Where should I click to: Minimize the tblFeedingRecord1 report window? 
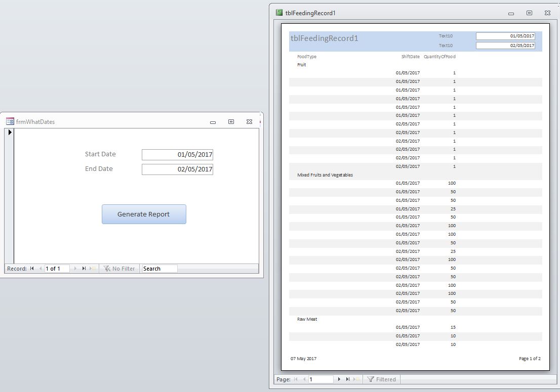pos(511,13)
